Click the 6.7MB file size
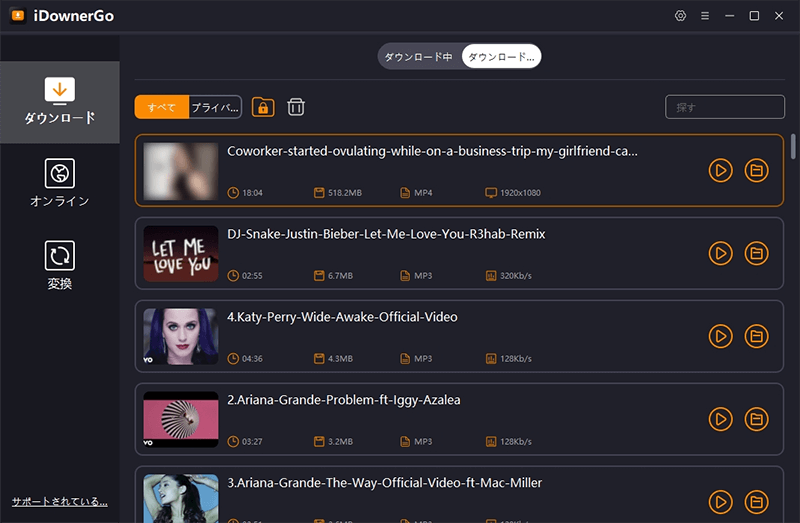 [340, 276]
